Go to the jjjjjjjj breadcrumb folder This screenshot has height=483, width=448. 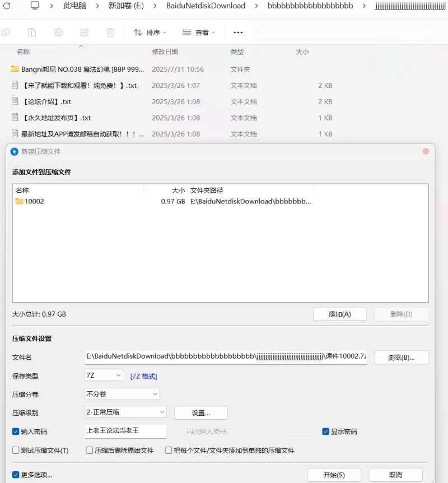click(410, 6)
